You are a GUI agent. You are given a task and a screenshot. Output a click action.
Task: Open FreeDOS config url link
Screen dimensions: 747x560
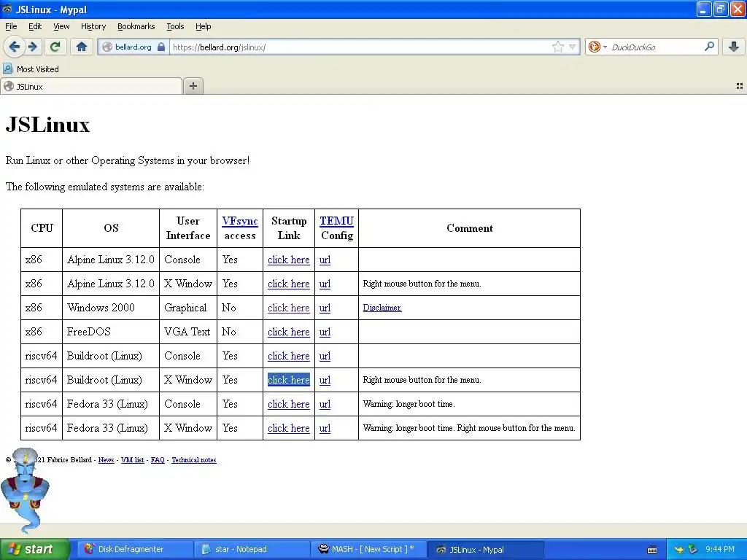[x=325, y=332]
